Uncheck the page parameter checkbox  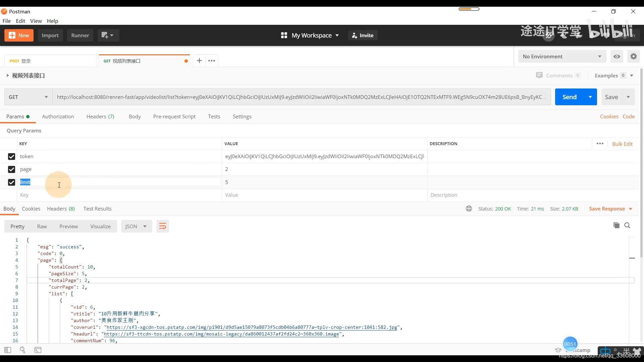coord(11,169)
